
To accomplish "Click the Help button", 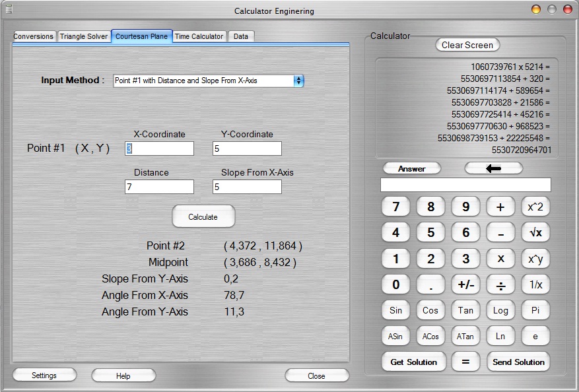I will [x=123, y=376].
